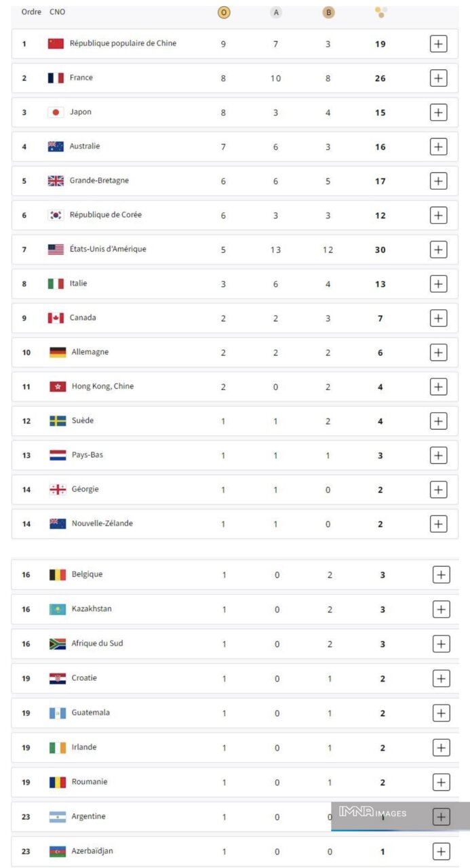Expand the Azerbaïdjan row plus button
This screenshot has height=868, width=470.
coord(441,852)
